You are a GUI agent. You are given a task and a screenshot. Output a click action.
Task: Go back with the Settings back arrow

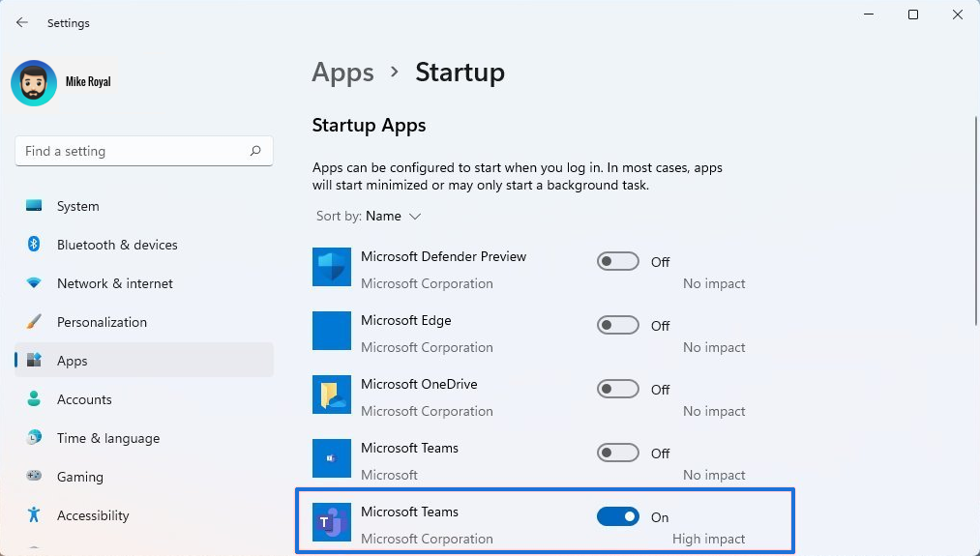pos(22,22)
